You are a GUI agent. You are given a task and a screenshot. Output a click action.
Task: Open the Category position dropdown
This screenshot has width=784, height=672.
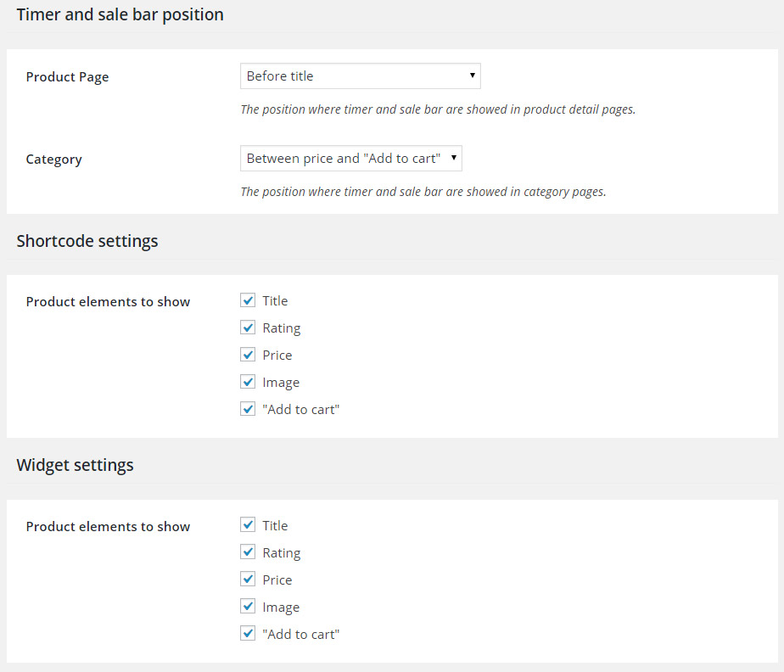point(350,159)
